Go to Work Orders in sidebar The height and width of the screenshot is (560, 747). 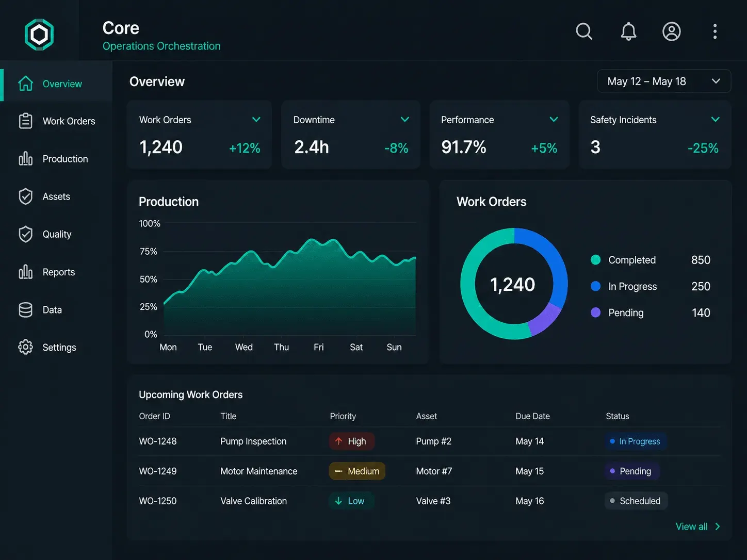(x=57, y=121)
